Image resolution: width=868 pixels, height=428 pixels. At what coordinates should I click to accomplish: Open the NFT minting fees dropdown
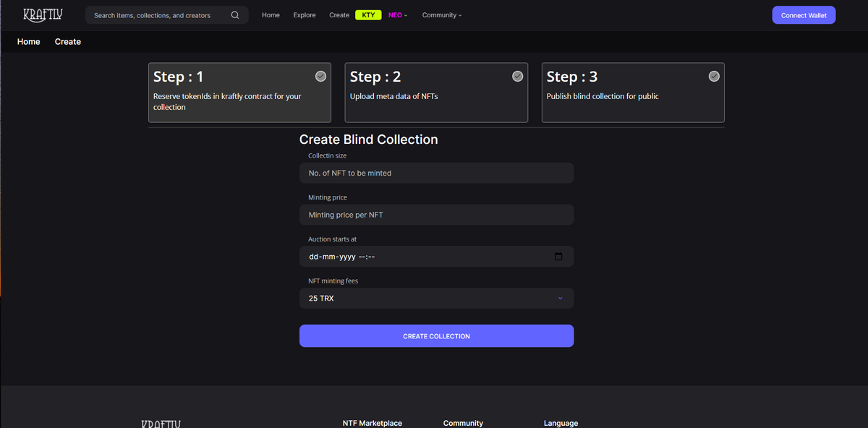click(436, 298)
